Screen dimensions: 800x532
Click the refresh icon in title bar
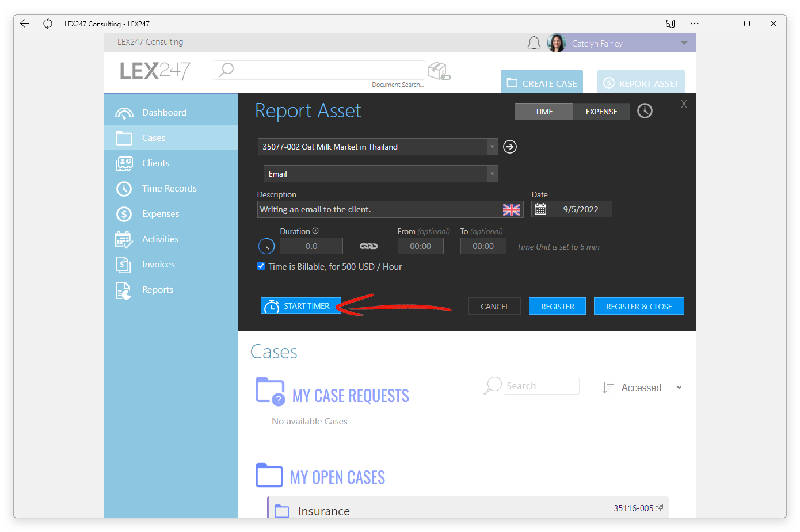click(48, 24)
